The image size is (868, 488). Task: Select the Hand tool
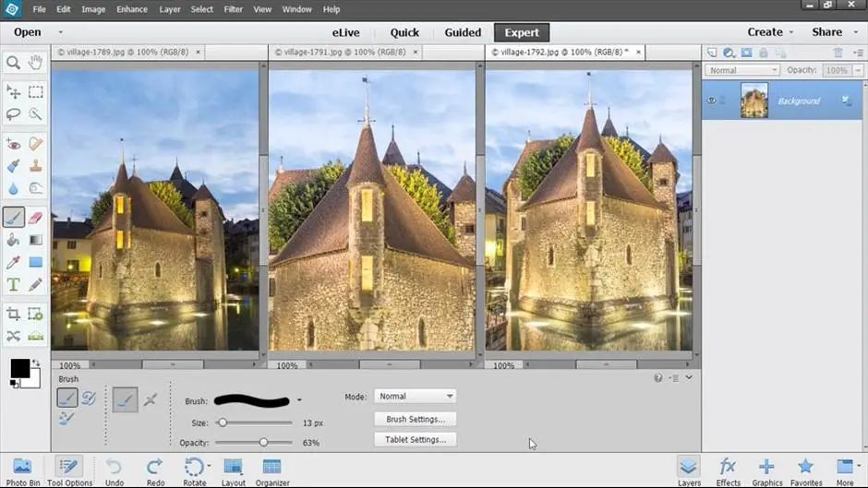[x=36, y=63]
